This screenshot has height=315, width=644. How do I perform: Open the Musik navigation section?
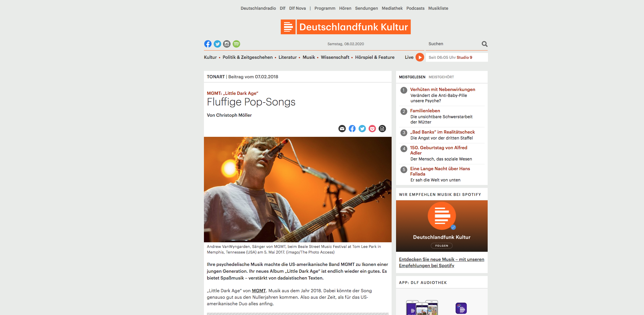coord(309,57)
